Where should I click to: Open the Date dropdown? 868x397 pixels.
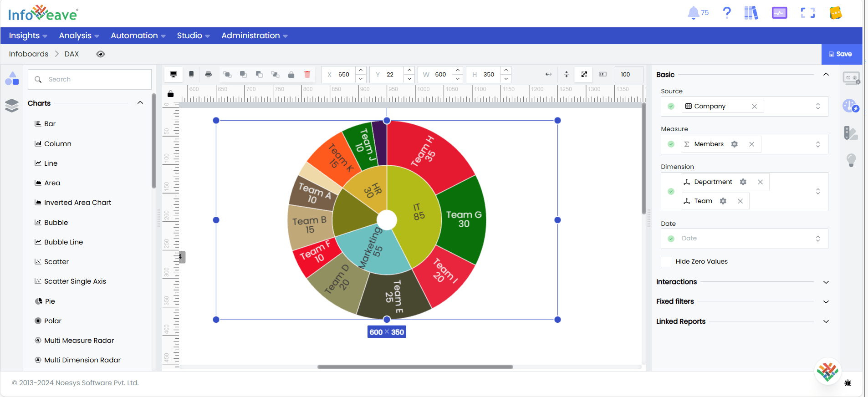tap(744, 239)
